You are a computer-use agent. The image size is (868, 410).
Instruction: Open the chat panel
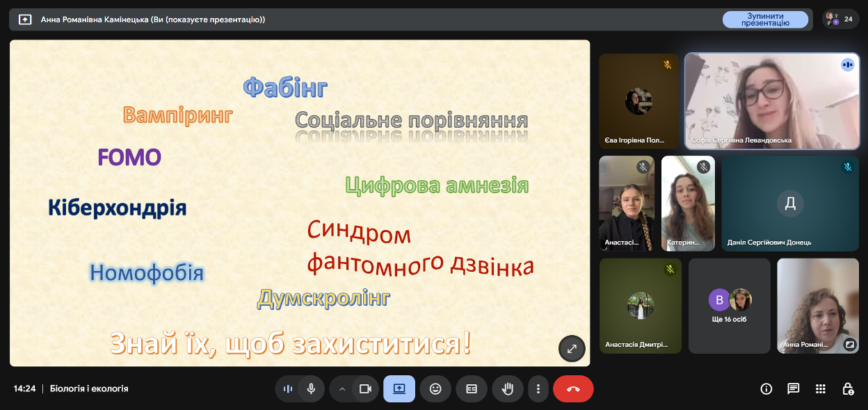pyautogui.click(x=794, y=389)
